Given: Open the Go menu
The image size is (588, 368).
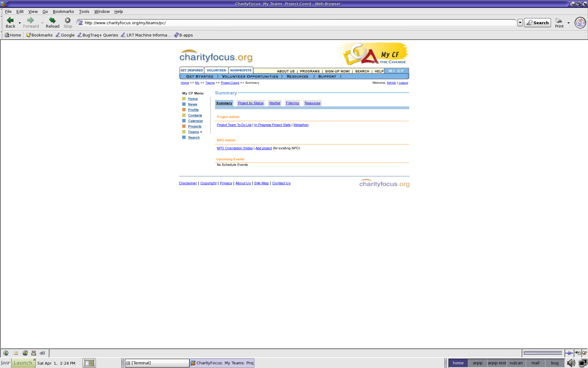Looking at the screenshot, I should pyautogui.click(x=45, y=11).
